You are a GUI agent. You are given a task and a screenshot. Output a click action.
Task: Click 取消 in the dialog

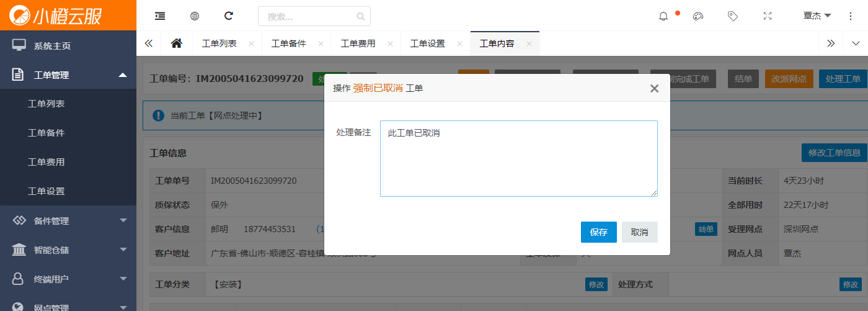640,232
